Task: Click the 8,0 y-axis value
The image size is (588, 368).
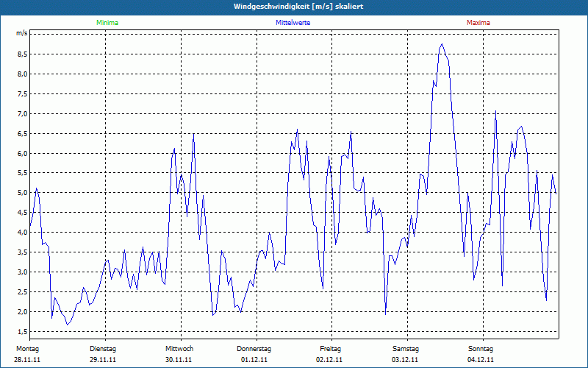Action: tap(23, 74)
